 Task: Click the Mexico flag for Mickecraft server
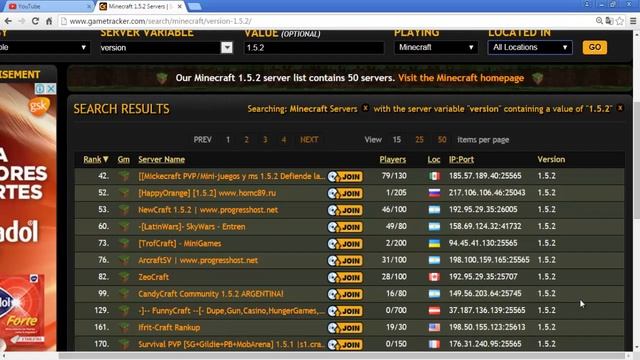click(x=434, y=176)
